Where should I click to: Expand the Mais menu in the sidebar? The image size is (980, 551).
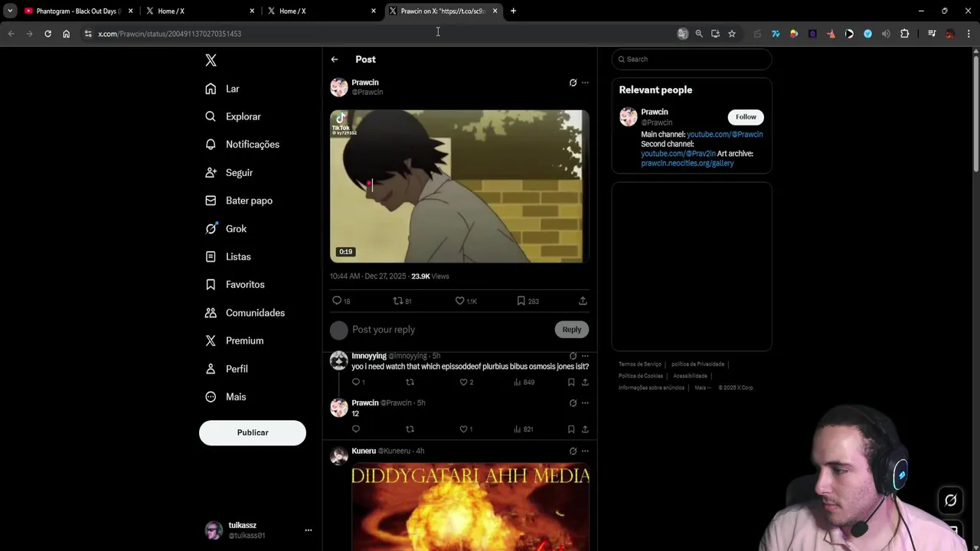225,397
